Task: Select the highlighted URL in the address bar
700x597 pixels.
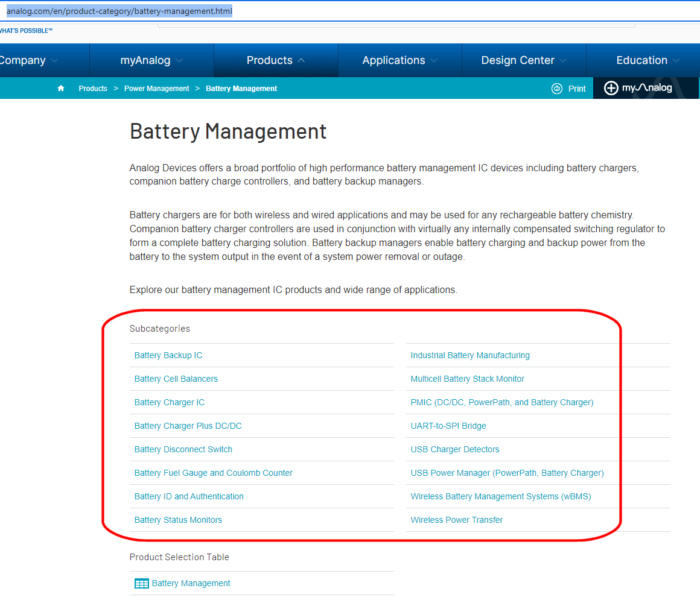Action: click(118, 11)
